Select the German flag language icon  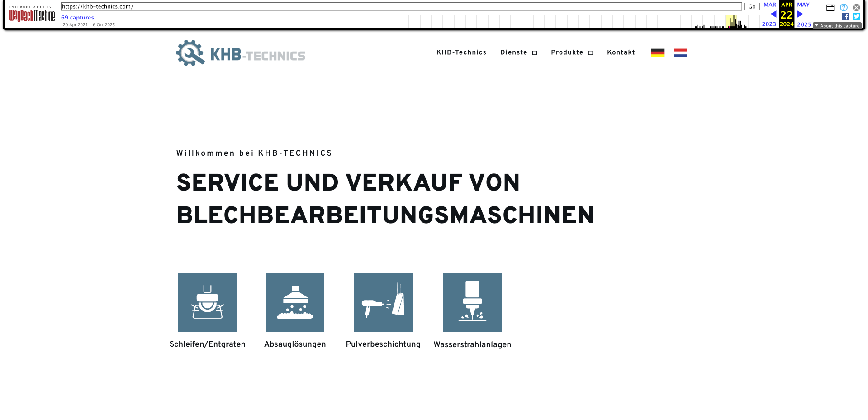(x=659, y=52)
